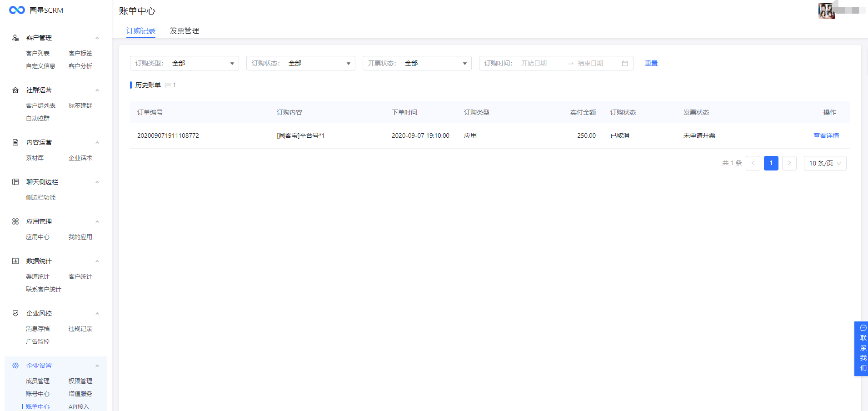Click the 开始日期 start date input
This screenshot has width=868, height=411.
point(541,63)
